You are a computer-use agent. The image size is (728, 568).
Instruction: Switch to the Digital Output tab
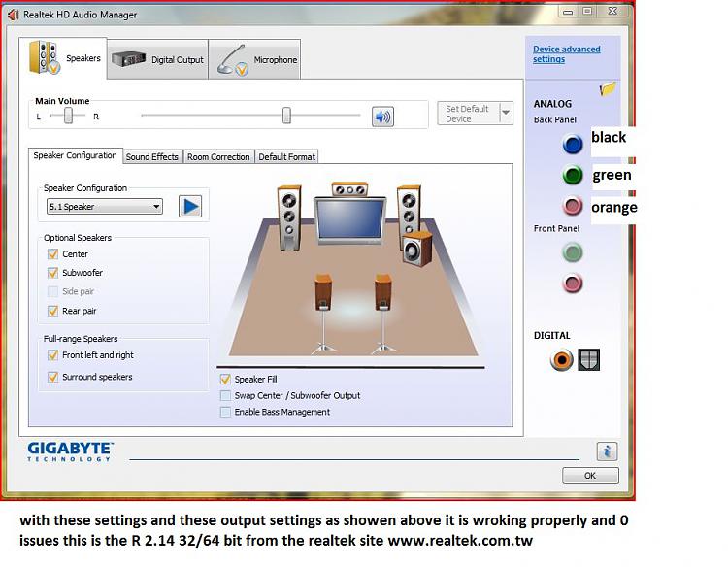tap(158, 59)
